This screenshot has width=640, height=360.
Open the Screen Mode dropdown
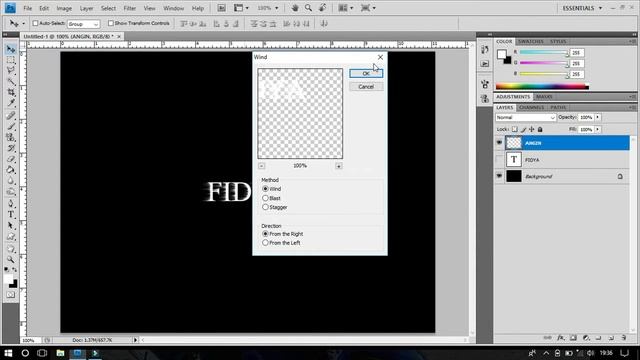(368, 8)
